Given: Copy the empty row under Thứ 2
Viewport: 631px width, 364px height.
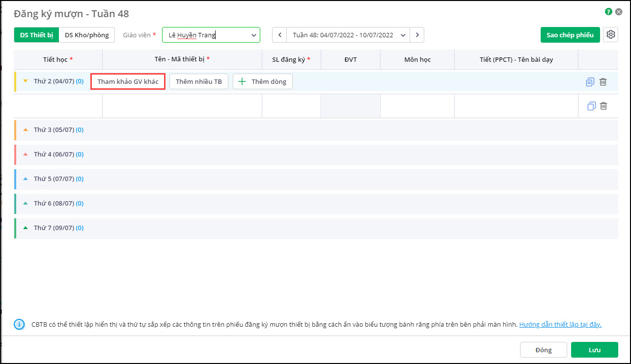Looking at the screenshot, I should (x=591, y=106).
